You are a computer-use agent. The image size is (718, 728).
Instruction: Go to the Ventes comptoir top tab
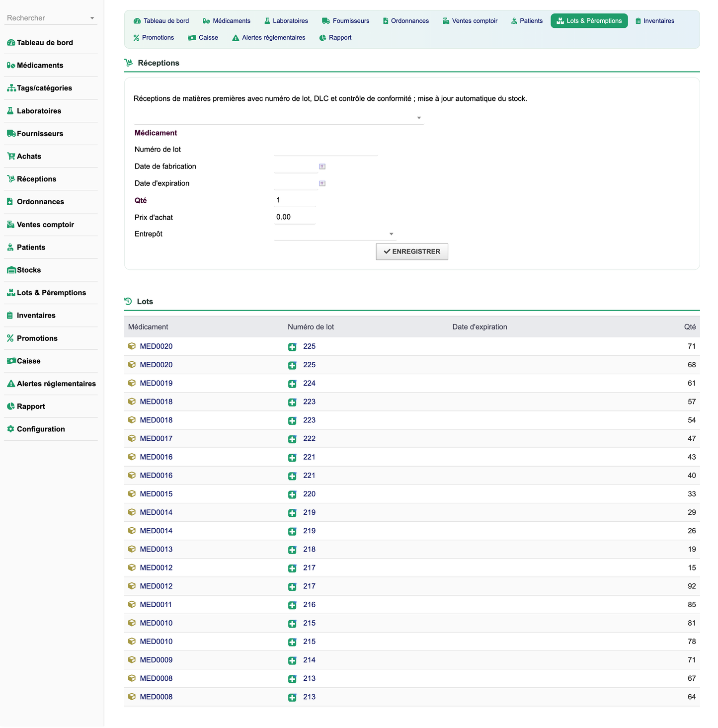click(x=470, y=21)
